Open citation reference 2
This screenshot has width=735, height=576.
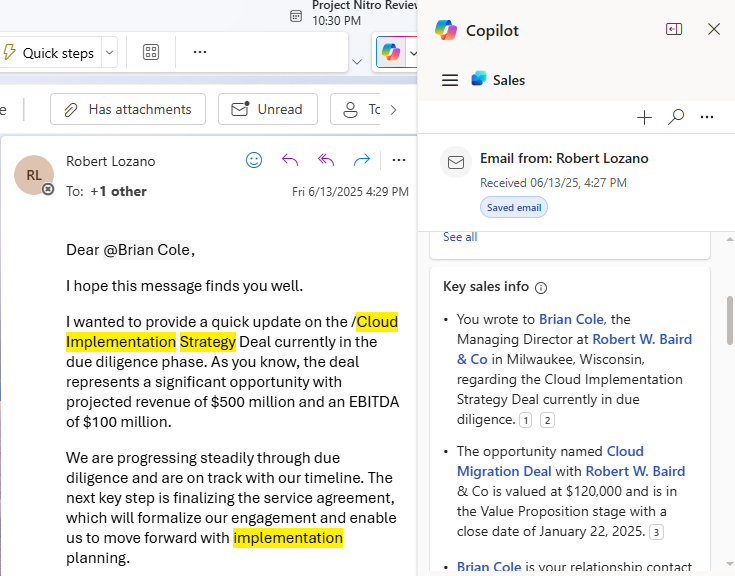547,420
